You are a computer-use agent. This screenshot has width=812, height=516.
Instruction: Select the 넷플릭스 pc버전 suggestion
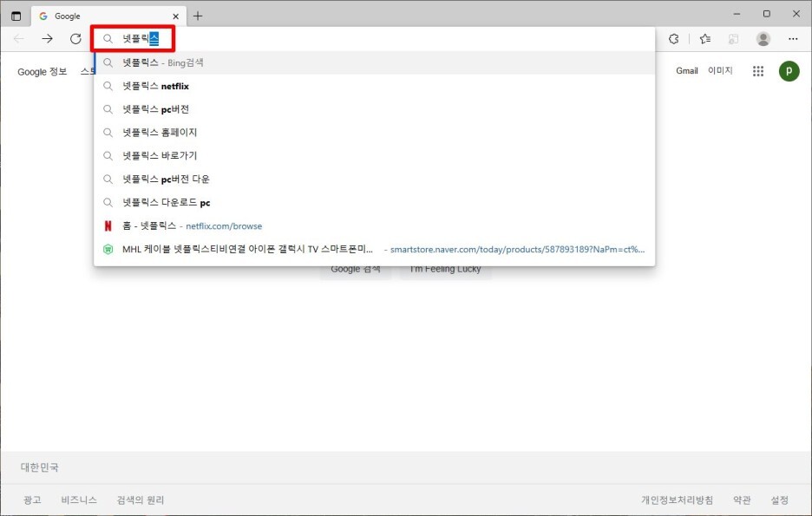click(375, 109)
